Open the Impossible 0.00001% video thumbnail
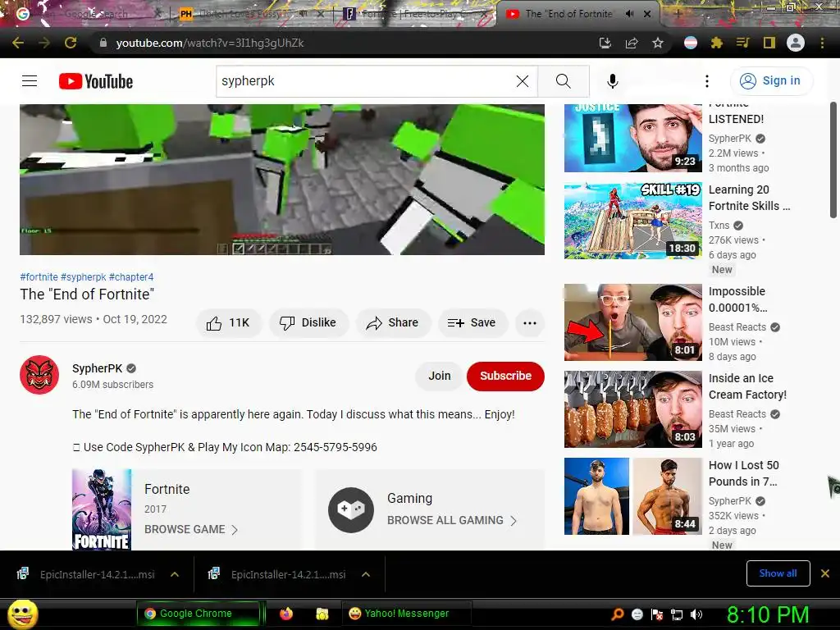The image size is (840, 630). 633,322
